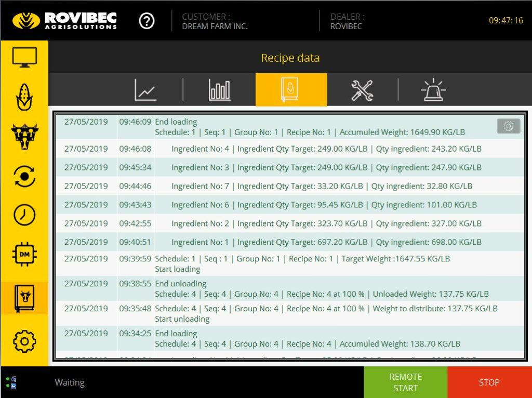Open the cow logbook sidebar icon
This screenshot has width=532, height=398.
(24, 298)
